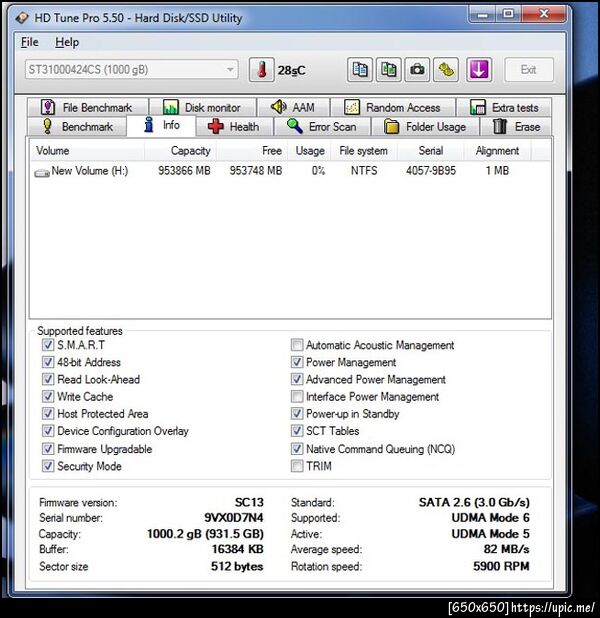This screenshot has width=600, height=618.
Task: Open the options wrench toolbar icon
Action: point(446,70)
